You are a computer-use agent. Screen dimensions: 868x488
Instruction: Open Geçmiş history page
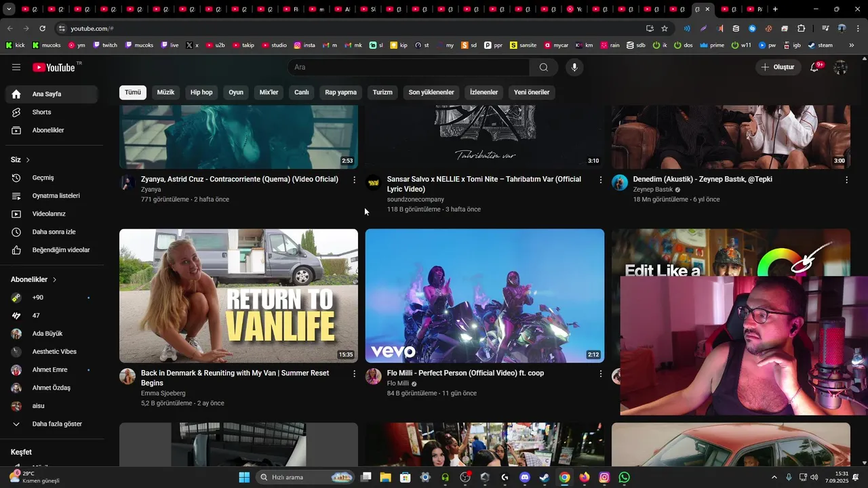(x=52, y=178)
